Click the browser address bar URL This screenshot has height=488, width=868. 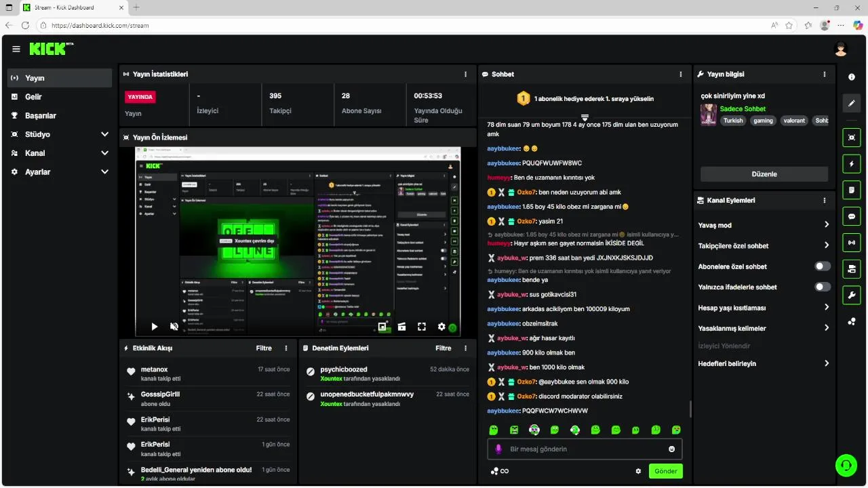point(100,25)
